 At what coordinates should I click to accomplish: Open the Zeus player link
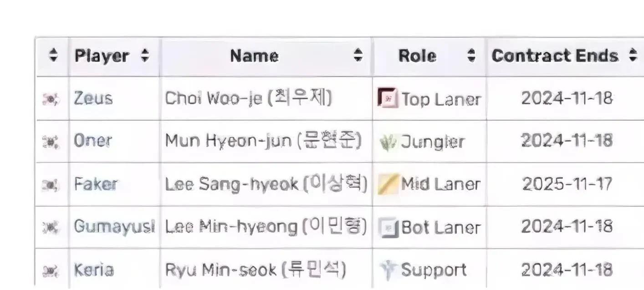(x=93, y=98)
